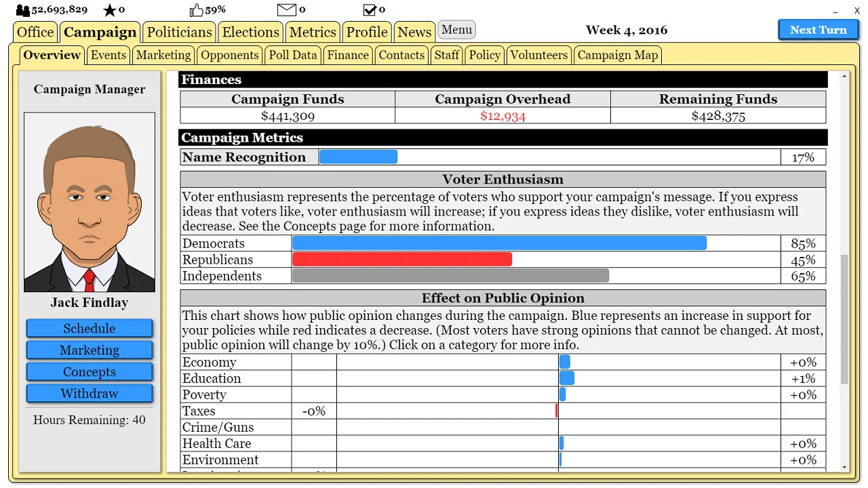
Task: Open the thumbs-up approval rating icon
Action: tap(197, 9)
